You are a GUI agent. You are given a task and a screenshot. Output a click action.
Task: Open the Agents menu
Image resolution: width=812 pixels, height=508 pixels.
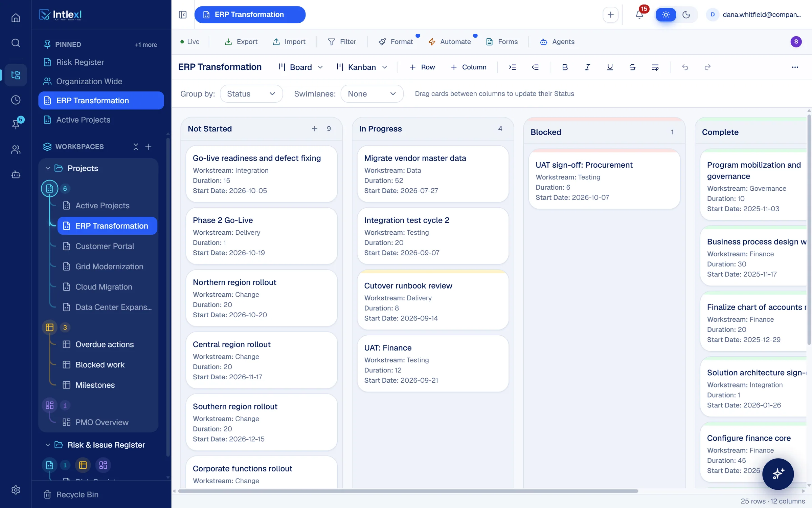[557, 42]
